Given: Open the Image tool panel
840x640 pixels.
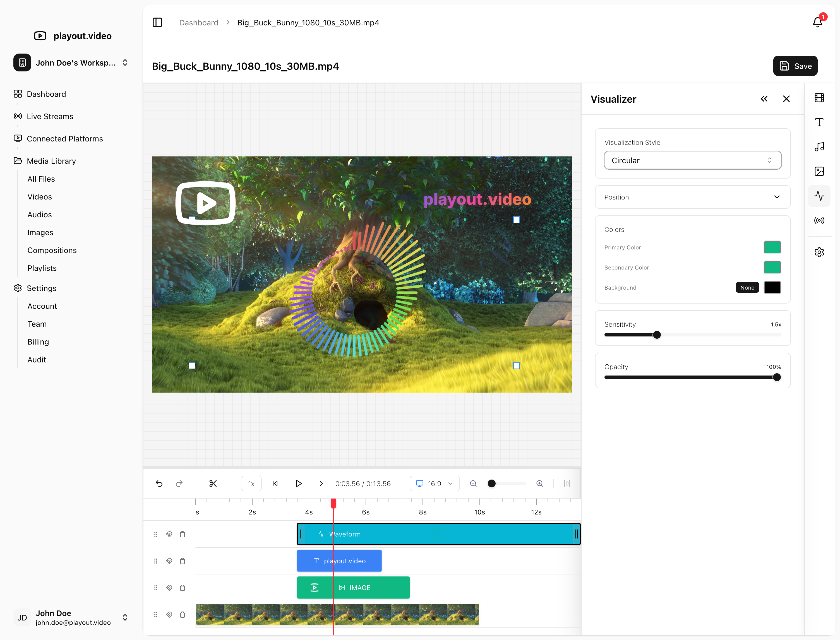Looking at the screenshot, I should coord(819,171).
